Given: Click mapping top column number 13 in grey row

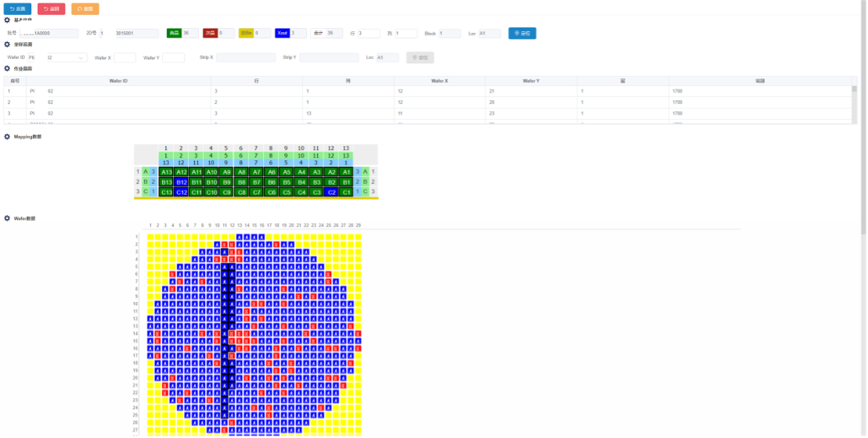Looking at the screenshot, I should click(346, 148).
